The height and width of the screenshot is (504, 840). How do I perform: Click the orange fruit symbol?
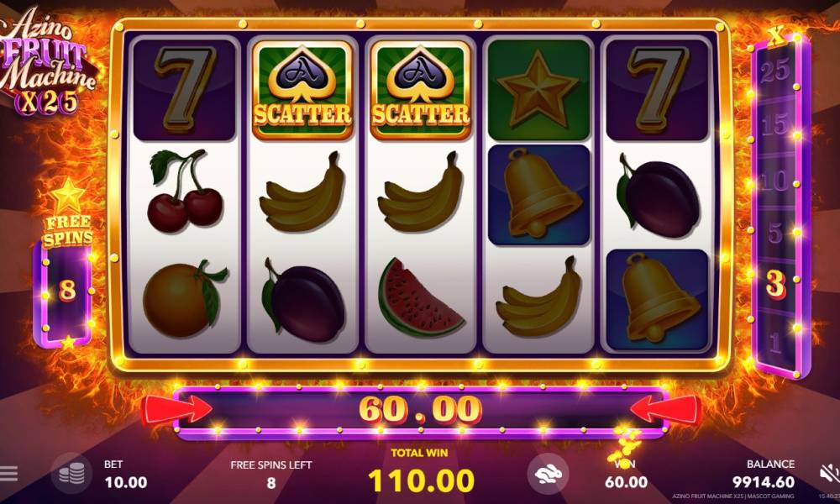coord(185,299)
